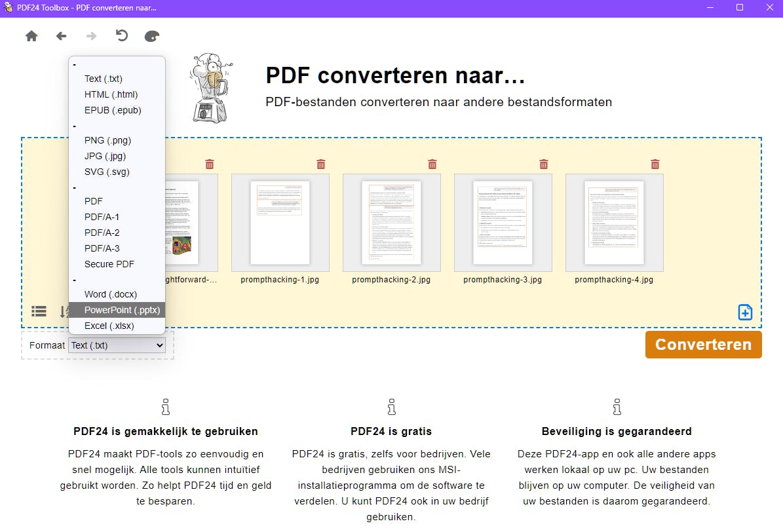This screenshot has height=532, width=783.
Task: Open prompthacking-3.jpg thumbnail preview
Action: [x=503, y=223]
